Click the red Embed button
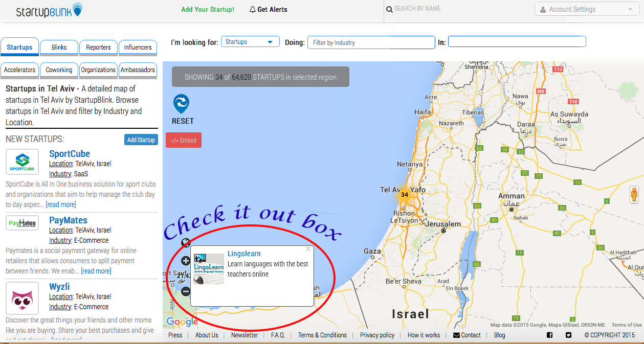The image size is (644, 344). 184,141
